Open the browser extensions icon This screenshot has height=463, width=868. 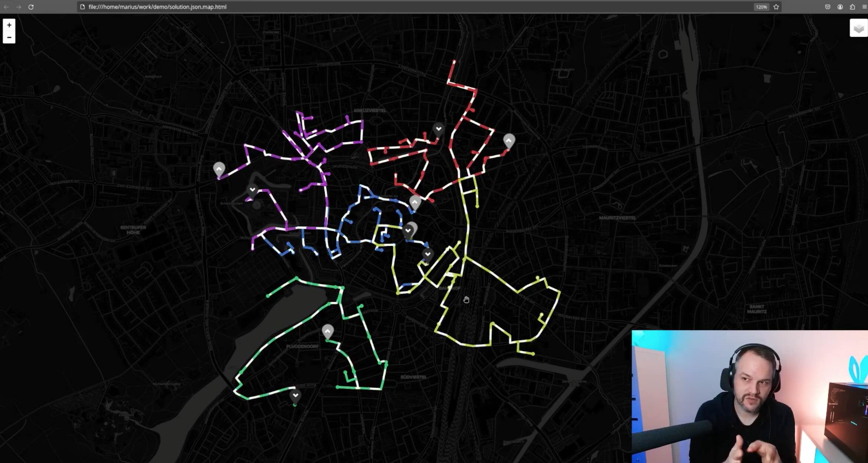[x=852, y=7]
